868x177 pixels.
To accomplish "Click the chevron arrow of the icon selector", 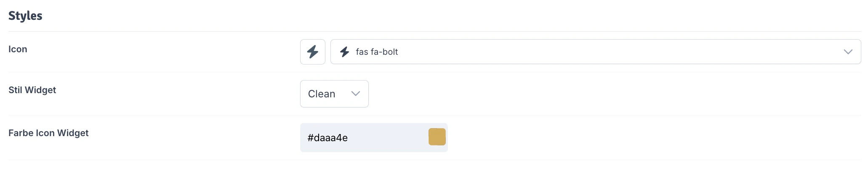I will (848, 52).
